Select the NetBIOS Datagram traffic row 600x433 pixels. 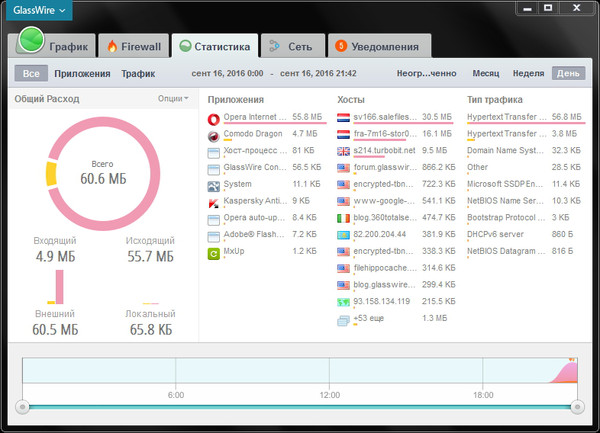pos(525,251)
